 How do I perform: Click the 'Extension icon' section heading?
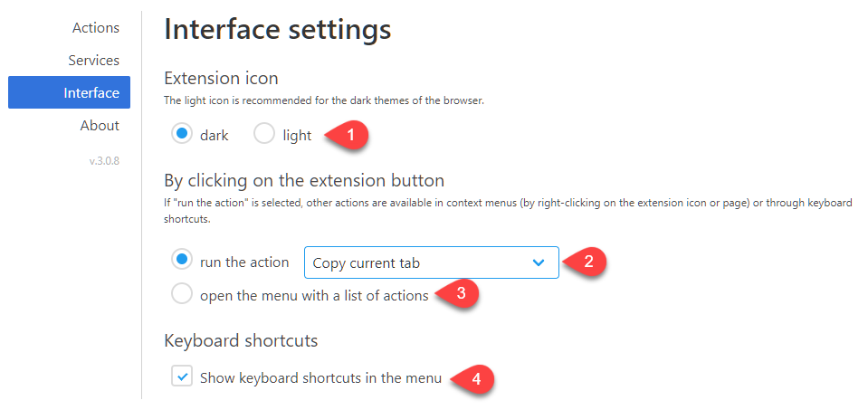[221, 79]
